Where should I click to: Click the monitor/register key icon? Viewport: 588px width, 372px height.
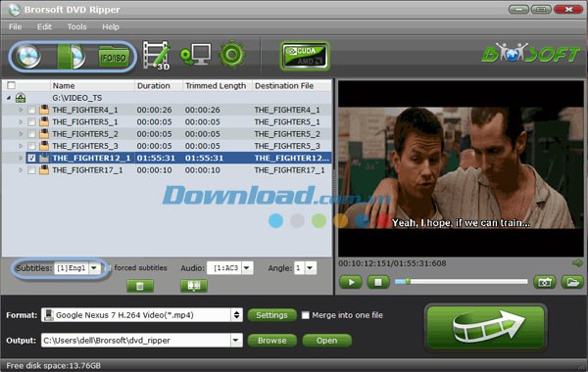pos(195,55)
